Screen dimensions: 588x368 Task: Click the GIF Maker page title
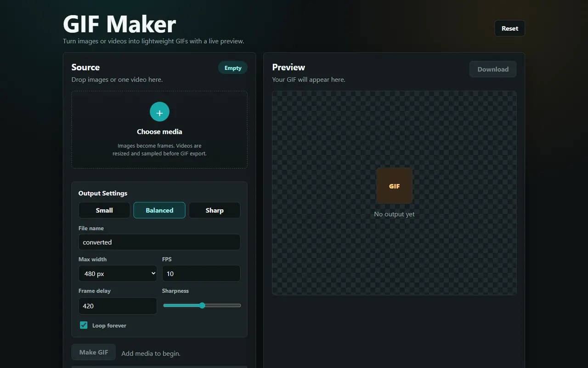pos(119,24)
